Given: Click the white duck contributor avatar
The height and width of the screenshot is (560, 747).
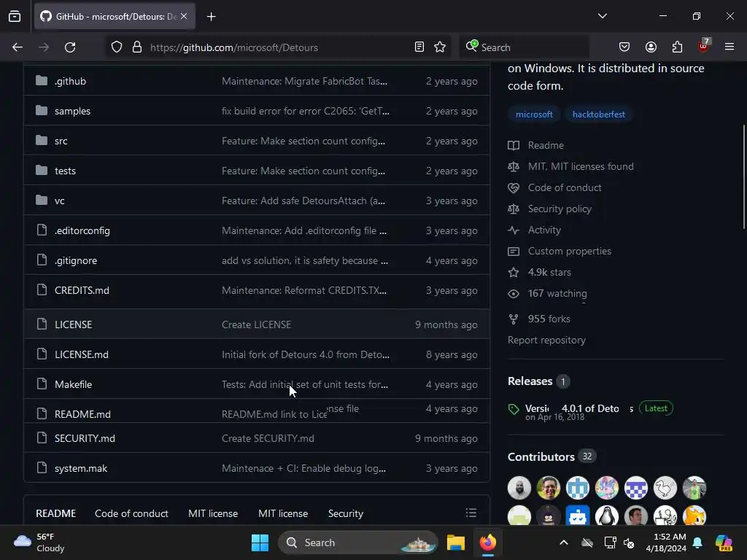Looking at the screenshot, I should point(665,488).
